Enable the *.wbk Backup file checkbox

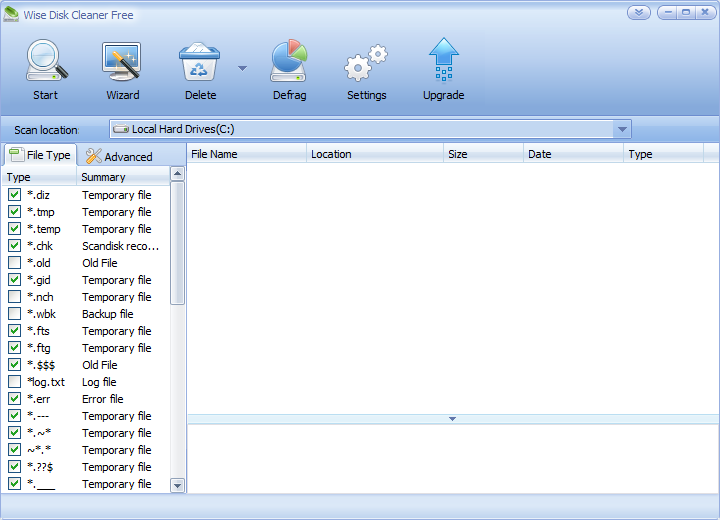click(x=14, y=313)
